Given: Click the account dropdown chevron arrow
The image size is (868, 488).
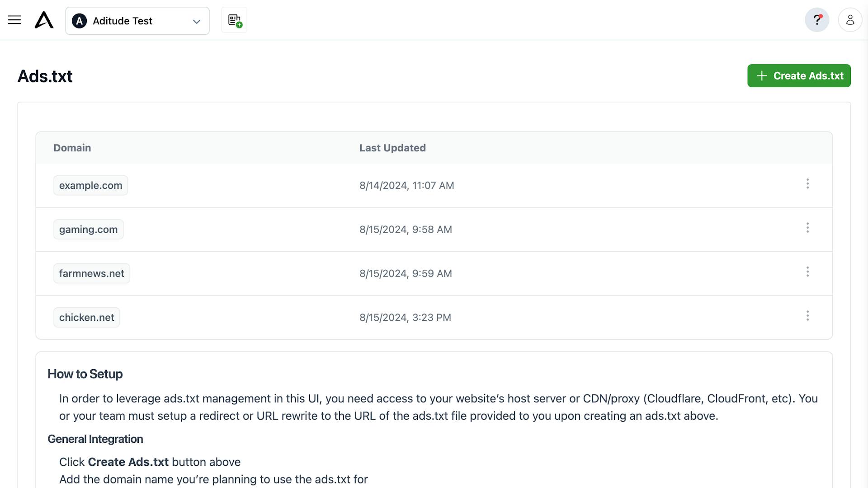Looking at the screenshot, I should [197, 22].
